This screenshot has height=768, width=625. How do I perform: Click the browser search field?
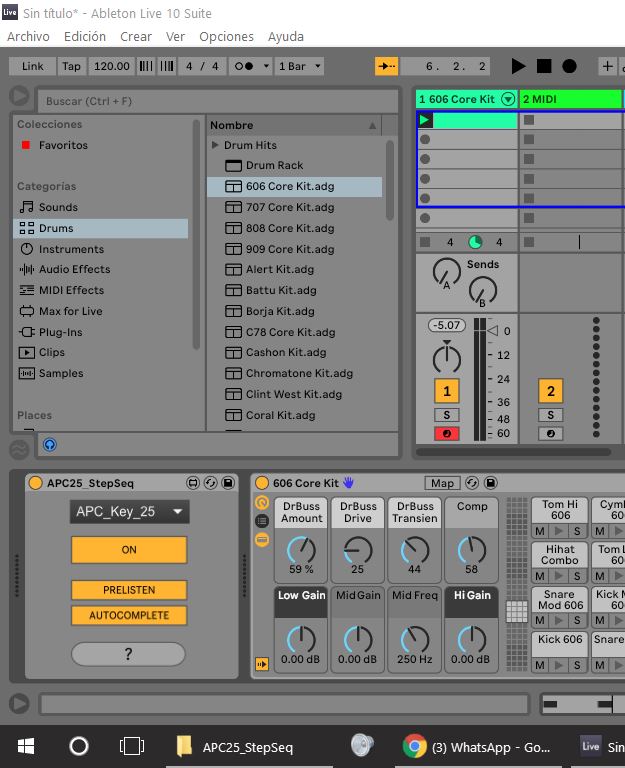tap(217, 101)
